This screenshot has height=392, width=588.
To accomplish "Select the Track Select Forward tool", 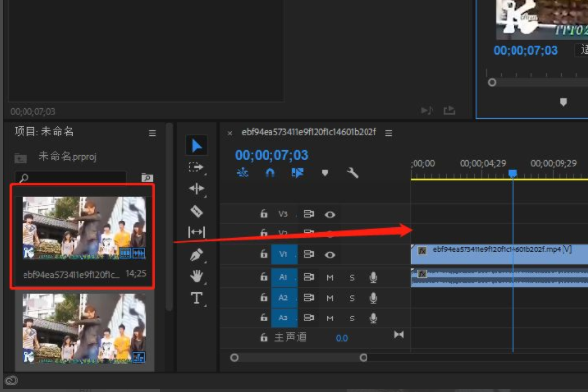I will [x=196, y=168].
